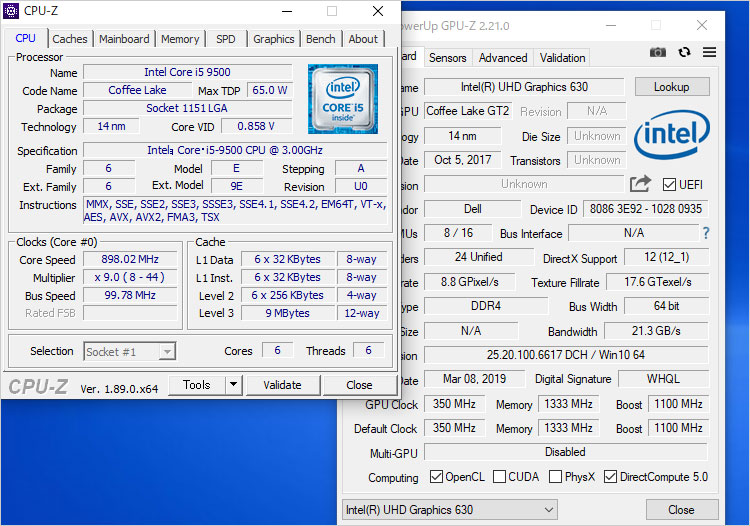
Task: Open the Socket #1 selection dropdown in CPU-Z
Action: point(130,351)
